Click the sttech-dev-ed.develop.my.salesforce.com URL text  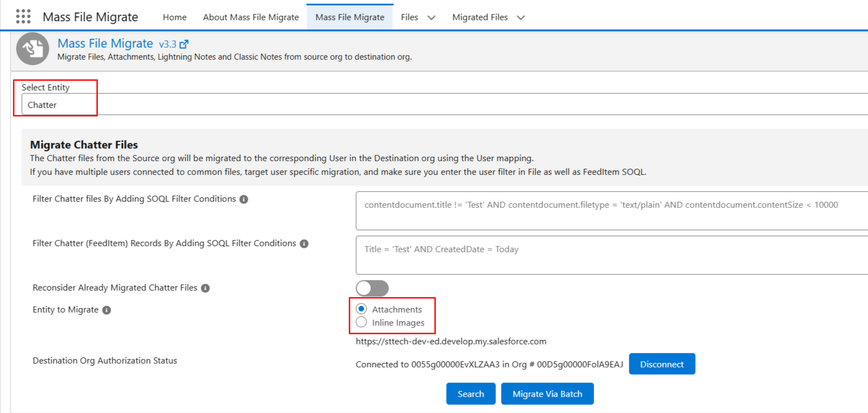pos(451,341)
